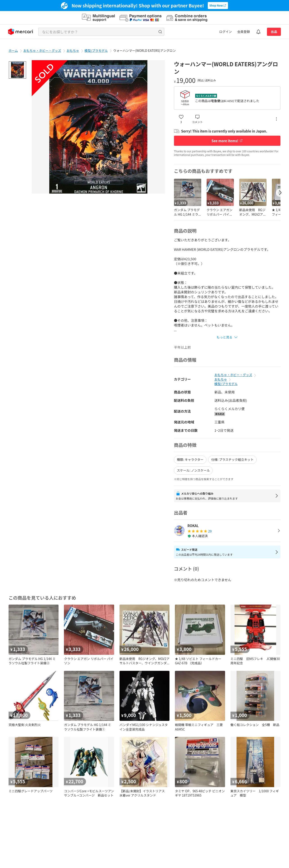Select the 仕様: プラスチック組立キット tag

pos(232,459)
